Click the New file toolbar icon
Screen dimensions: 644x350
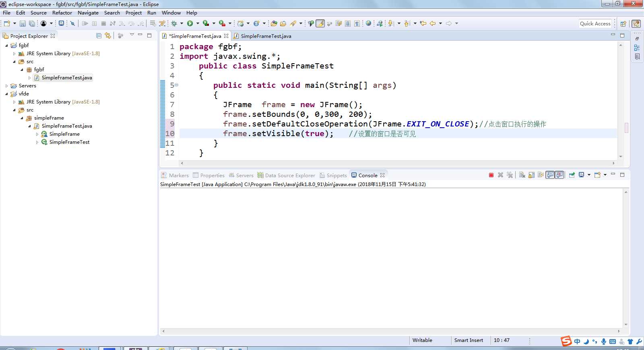tap(7, 23)
